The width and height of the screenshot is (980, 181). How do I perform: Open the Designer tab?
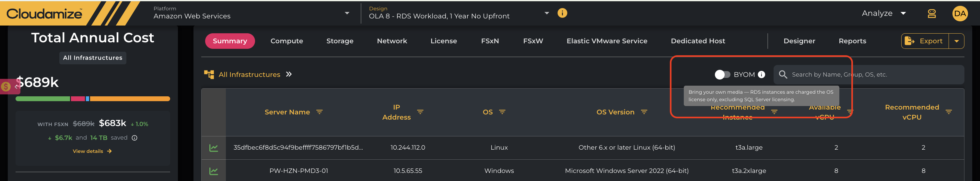point(799,41)
